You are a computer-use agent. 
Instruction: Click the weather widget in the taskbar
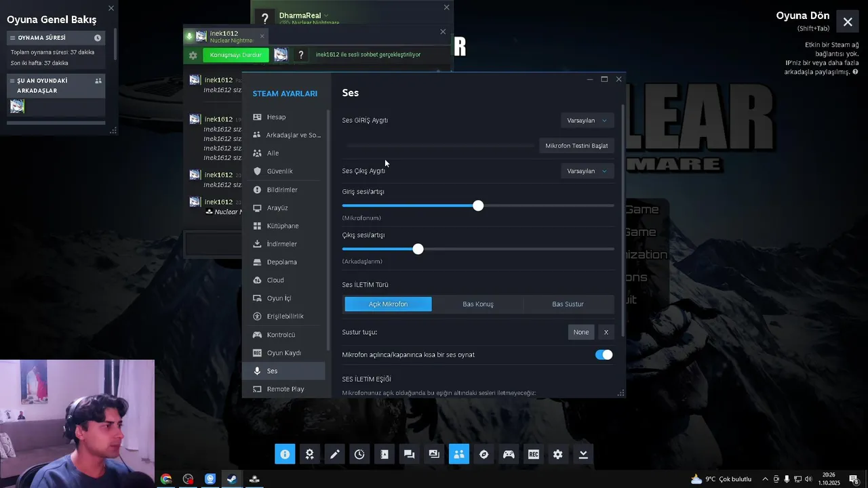[x=721, y=479]
